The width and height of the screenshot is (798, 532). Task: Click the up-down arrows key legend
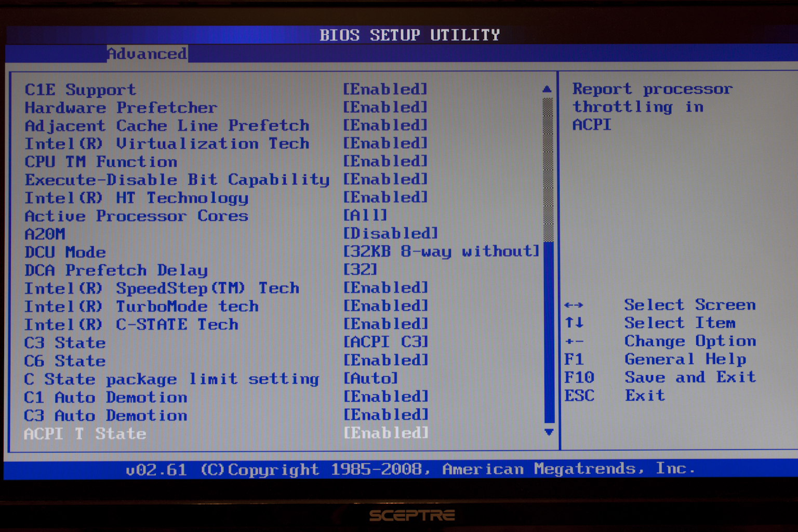pos(574,323)
